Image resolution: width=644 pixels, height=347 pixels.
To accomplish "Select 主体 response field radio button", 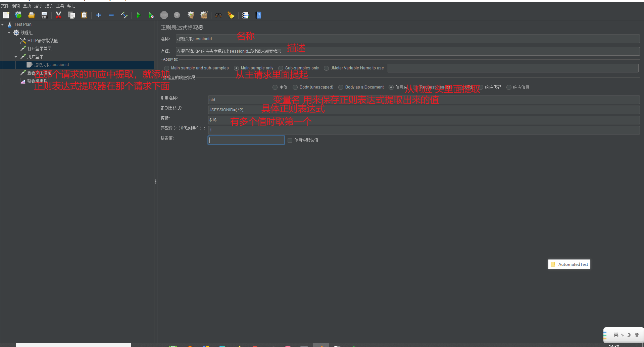I will (275, 87).
